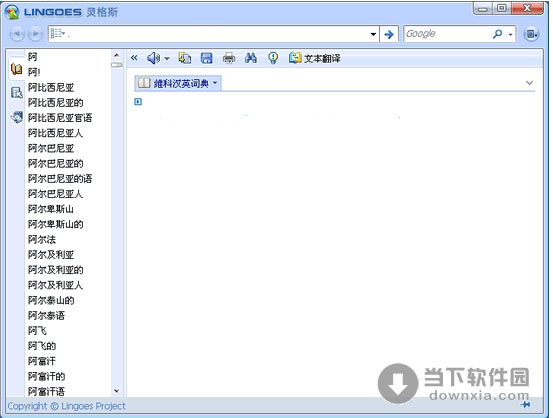Expand the search history dropdown arrow
553x418 pixels.
pos(373,34)
